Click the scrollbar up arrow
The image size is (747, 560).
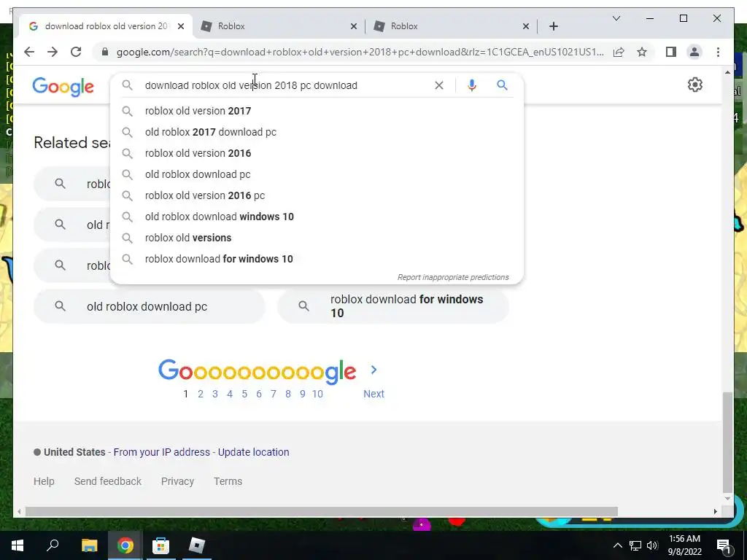click(x=727, y=72)
